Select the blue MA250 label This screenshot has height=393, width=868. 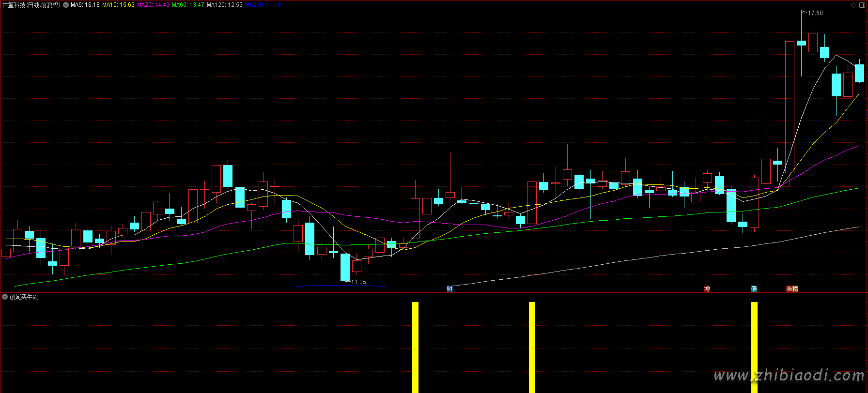263,5
